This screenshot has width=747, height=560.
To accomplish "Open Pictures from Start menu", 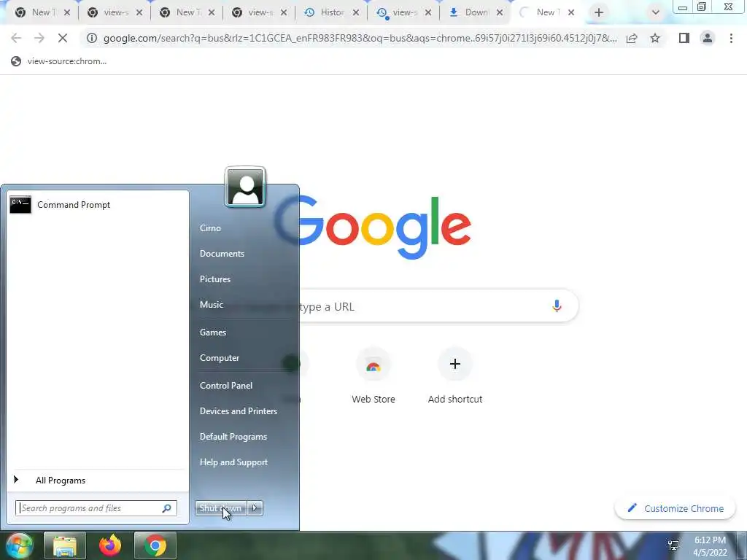I will pos(215,279).
